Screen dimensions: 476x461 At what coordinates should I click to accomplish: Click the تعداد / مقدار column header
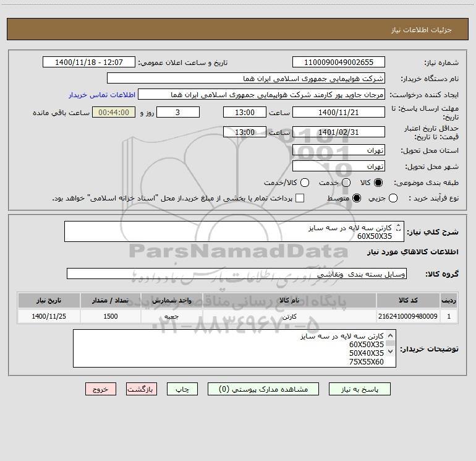coord(111,300)
